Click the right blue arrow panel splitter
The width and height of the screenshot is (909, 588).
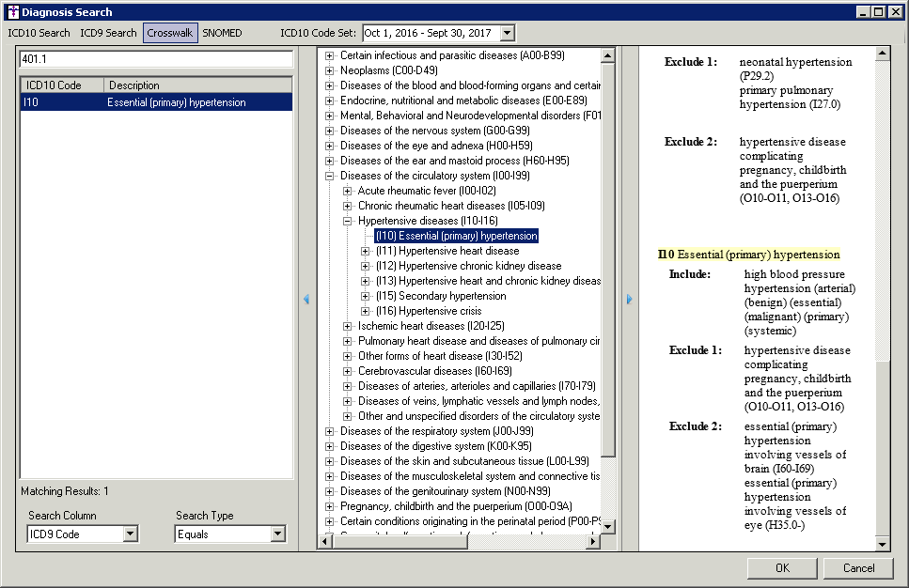pos(629,300)
